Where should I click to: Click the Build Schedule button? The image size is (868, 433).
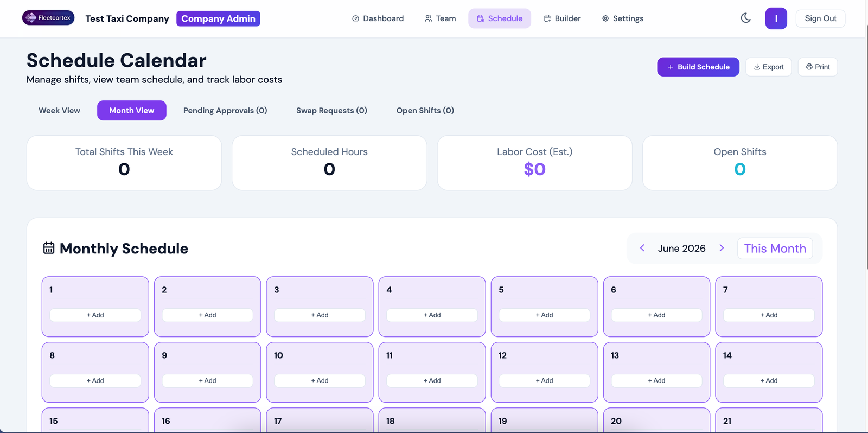tap(698, 67)
